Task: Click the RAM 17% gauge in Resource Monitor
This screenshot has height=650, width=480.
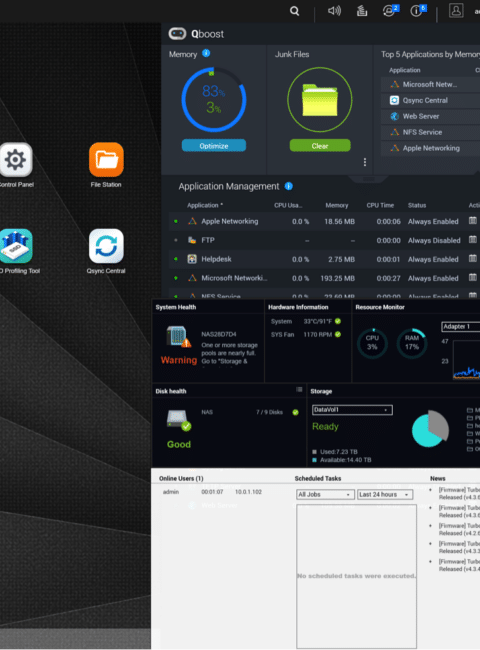Action: click(412, 343)
